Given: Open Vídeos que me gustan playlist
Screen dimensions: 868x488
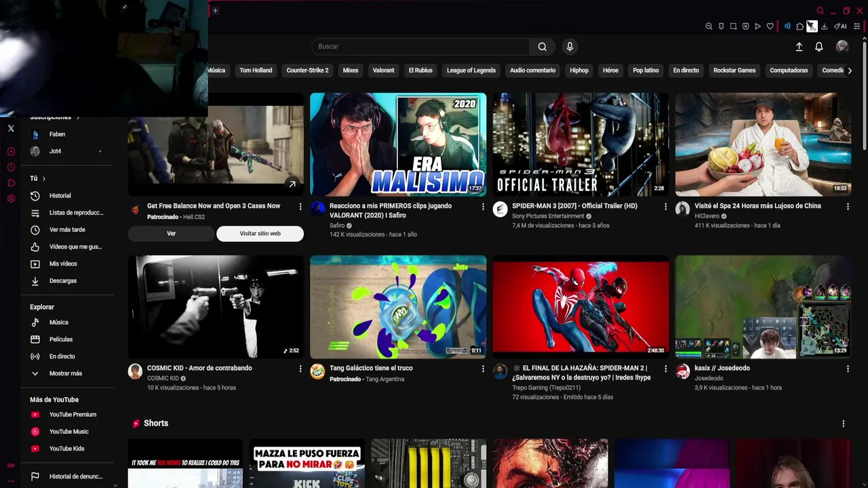Looking at the screenshot, I should click(75, 247).
